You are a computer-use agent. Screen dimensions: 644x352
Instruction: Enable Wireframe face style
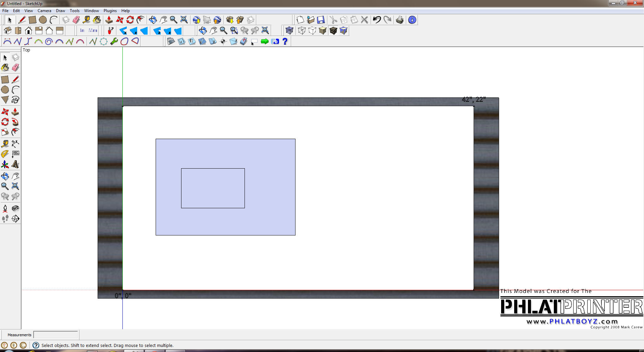pyautogui.click(x=302, y=31)
